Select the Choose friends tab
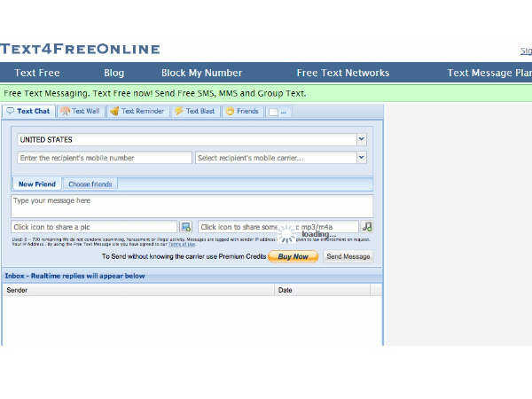The image size is (532, 399). coord(90,184)
